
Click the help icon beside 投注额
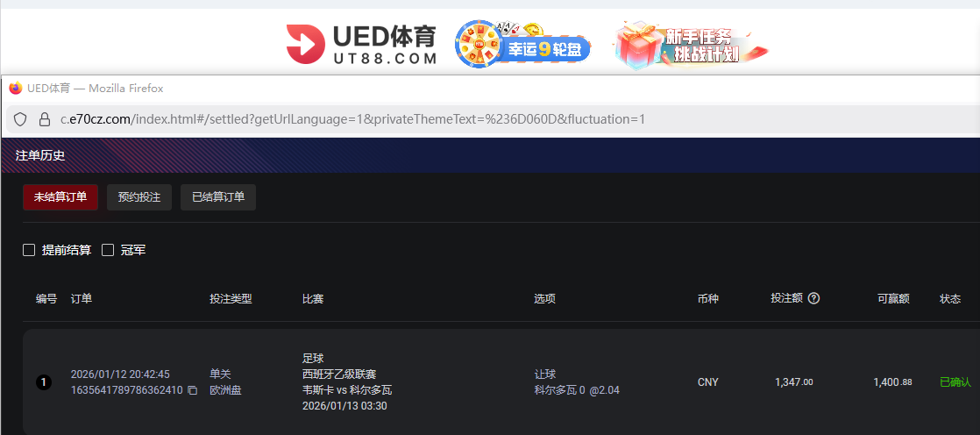click(x=813, y=299)
